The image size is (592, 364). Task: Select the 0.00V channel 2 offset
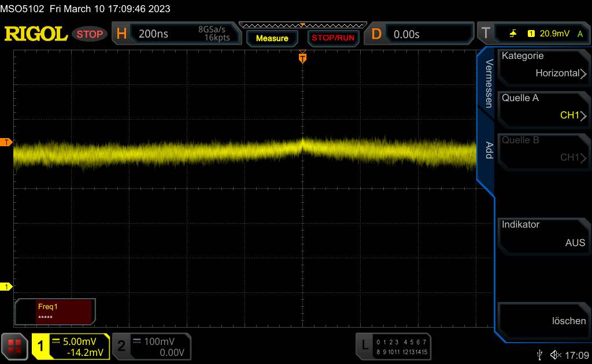(172, 352)
